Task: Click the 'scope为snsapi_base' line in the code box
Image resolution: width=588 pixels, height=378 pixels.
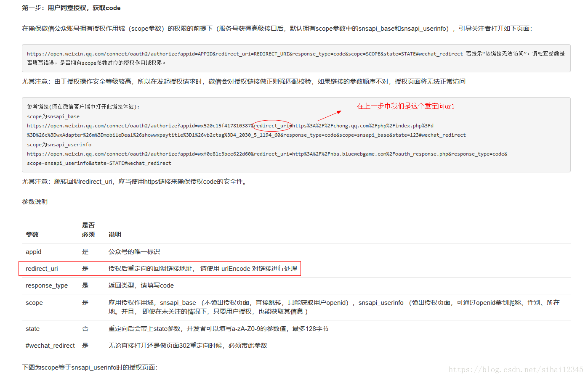Action: point(53,116)
